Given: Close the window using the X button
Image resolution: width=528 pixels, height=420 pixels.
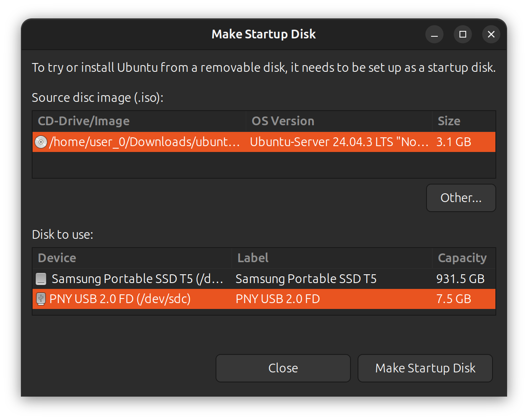Looking at the screenshot, I should click(491, 34).
